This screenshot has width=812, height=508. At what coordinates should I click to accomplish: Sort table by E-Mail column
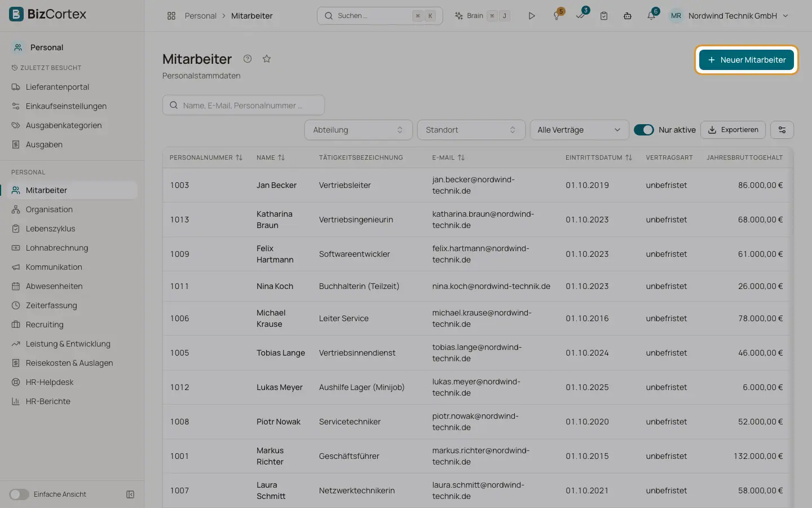point(449,157)
